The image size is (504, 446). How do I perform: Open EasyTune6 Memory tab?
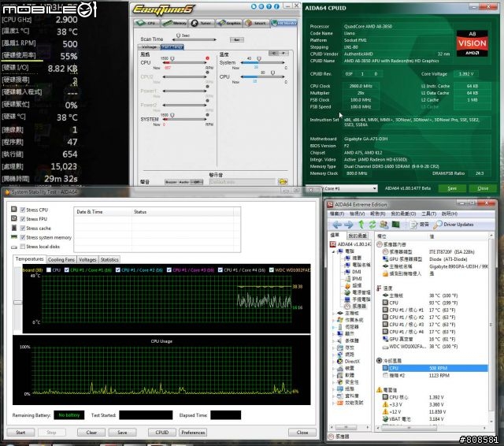tap(174, 23)
